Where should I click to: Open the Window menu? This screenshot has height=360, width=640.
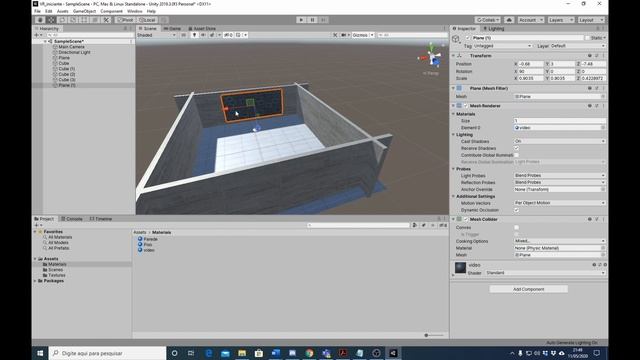(134, 11)
